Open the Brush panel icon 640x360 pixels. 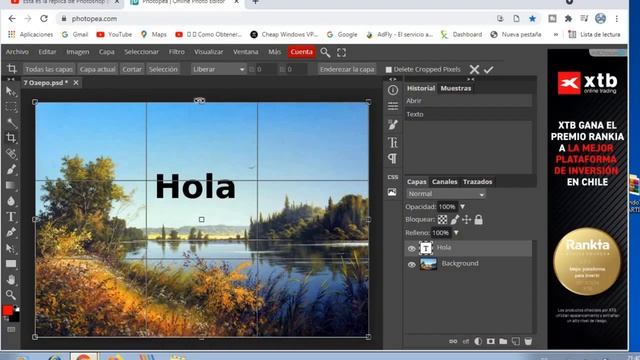393,124
